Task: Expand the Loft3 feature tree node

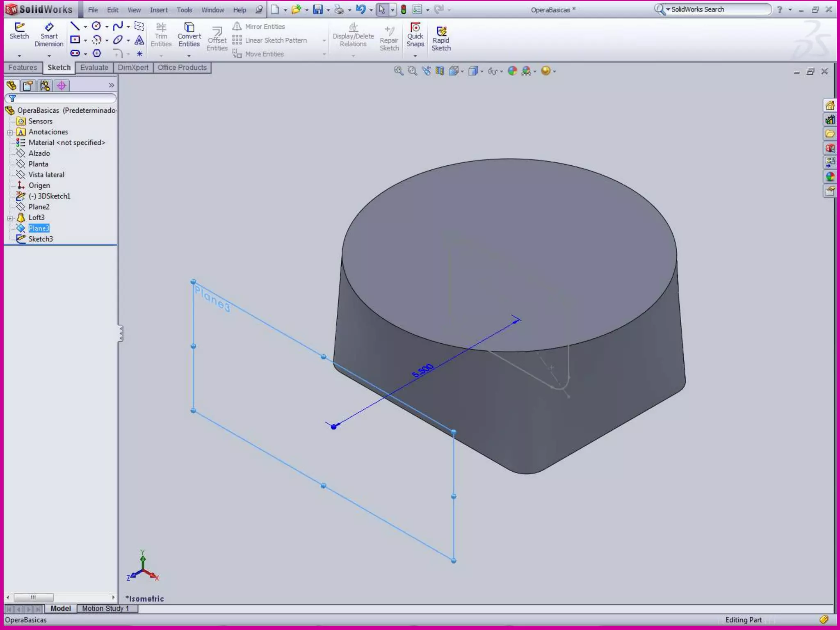Action: (x=10, y=218)
